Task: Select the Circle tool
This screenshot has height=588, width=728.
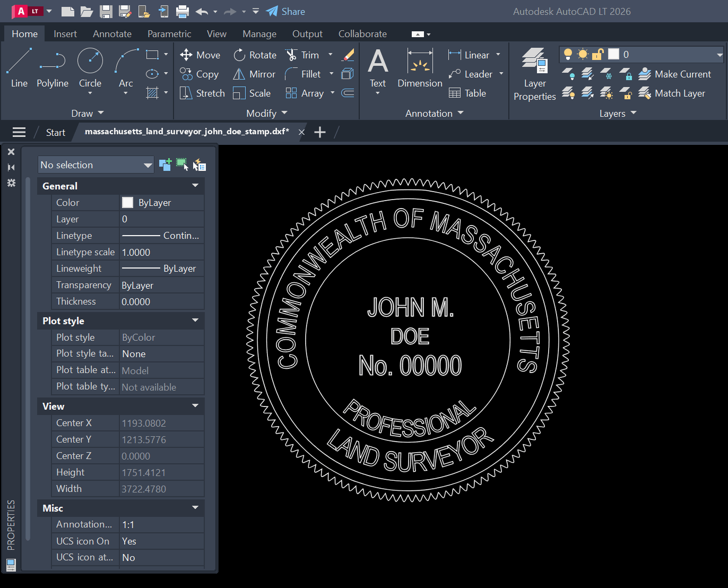Action: pyautogui.click(x=90, y=68)
